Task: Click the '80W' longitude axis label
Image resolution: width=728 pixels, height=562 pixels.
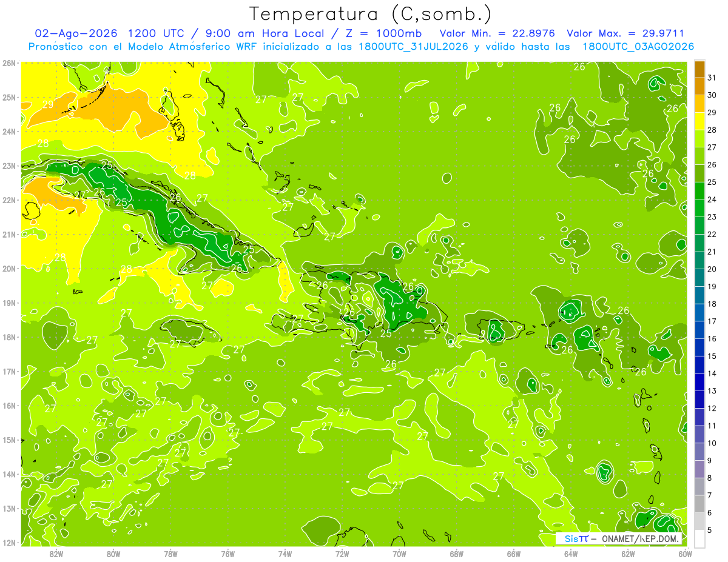Action: click(x=113, y=554)
